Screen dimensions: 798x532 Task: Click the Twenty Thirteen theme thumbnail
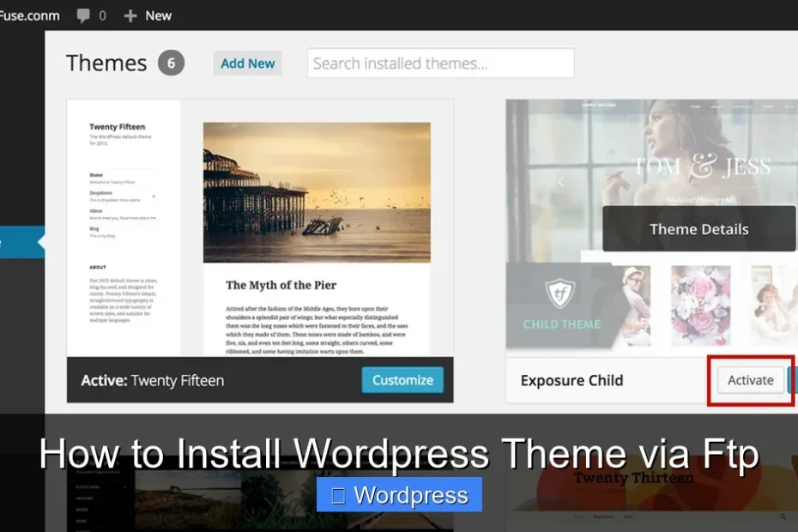(x=651, y=494)
